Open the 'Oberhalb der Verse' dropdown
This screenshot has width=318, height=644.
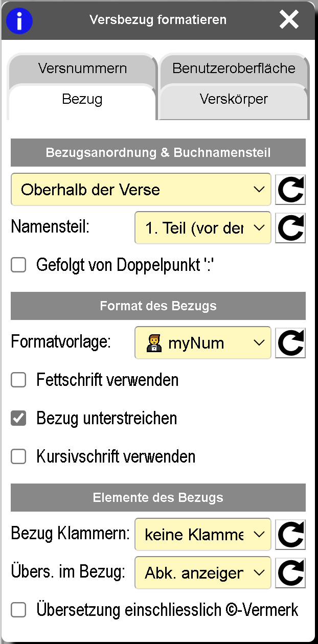click(141, 190)
